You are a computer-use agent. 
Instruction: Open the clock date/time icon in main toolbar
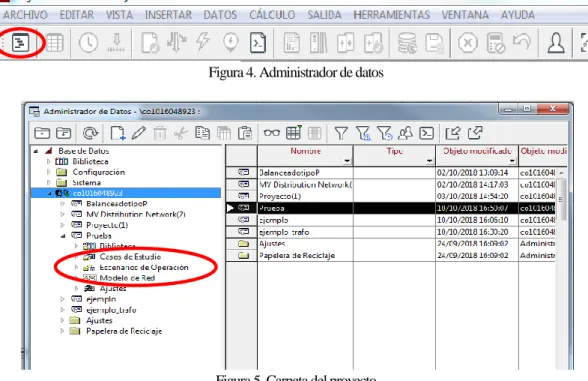pos(88,42)
